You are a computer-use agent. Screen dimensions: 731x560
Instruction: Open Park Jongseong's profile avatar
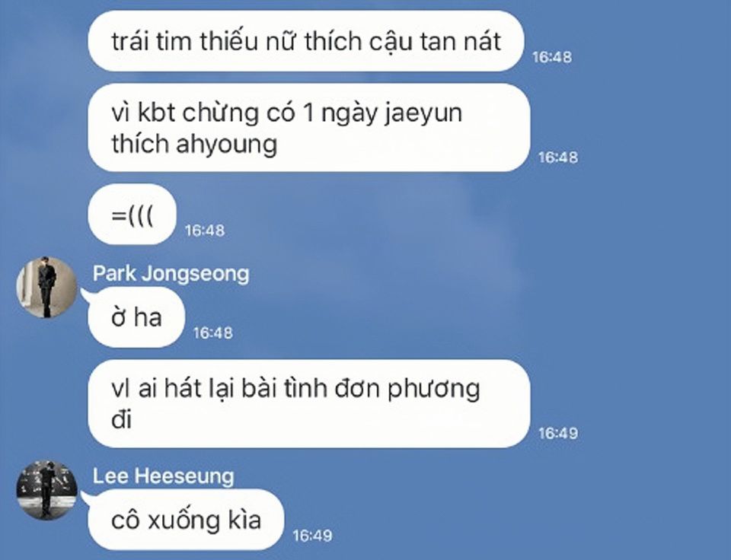pos(46,287)
